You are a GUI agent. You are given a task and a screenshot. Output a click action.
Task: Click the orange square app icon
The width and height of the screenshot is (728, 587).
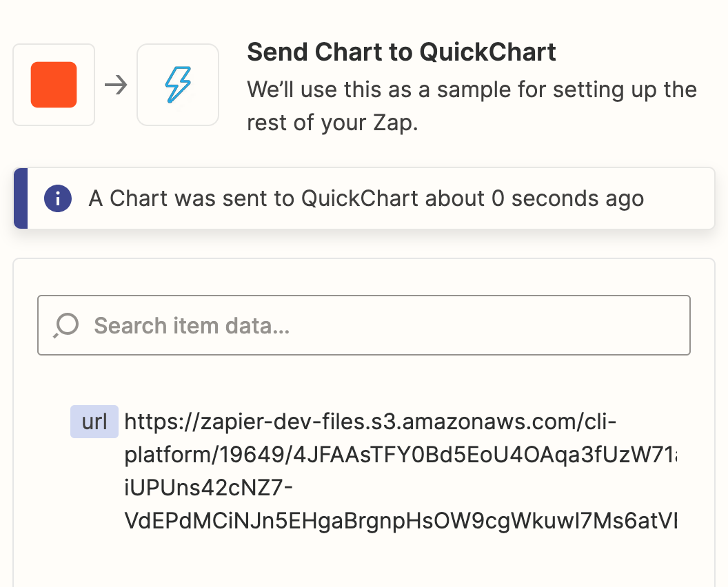click(54, 85)
